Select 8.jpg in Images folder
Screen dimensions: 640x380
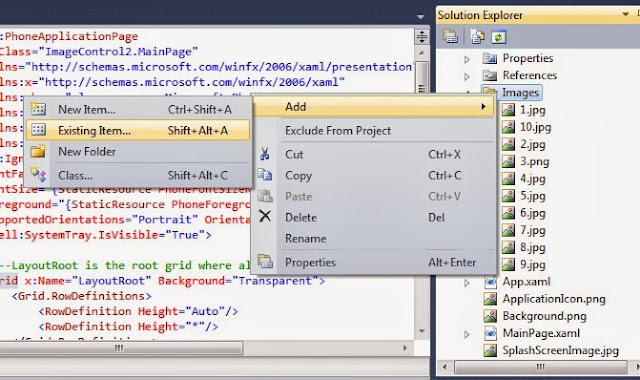(533, 247)
